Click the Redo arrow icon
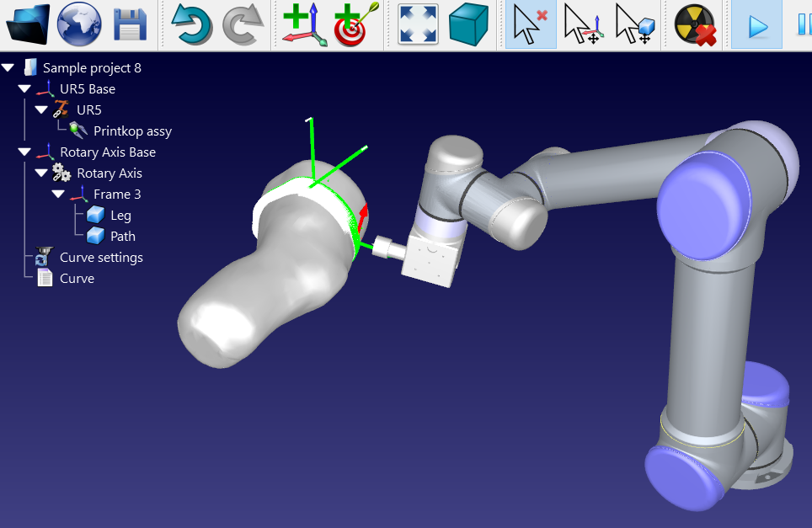Image resolution: width=812 pixels, height=528 pixels. pyautogui.click(x=243, y=24)
